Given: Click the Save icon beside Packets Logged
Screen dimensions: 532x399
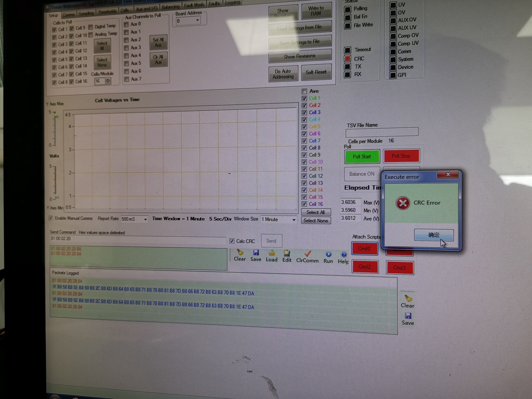Looking at the screenshot, I should (408, 316).
